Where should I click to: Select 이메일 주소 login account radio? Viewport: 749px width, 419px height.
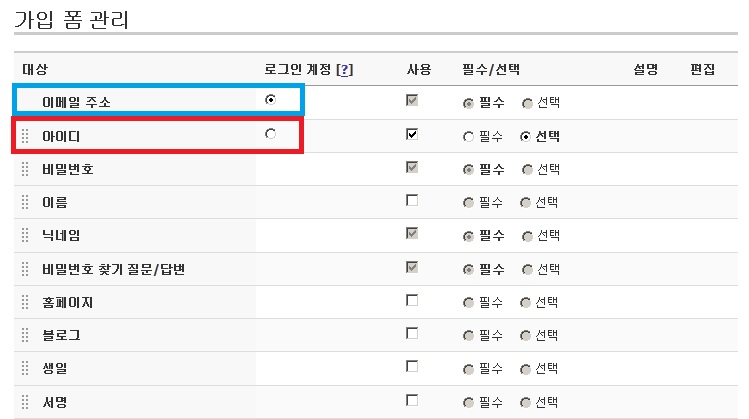270,99
